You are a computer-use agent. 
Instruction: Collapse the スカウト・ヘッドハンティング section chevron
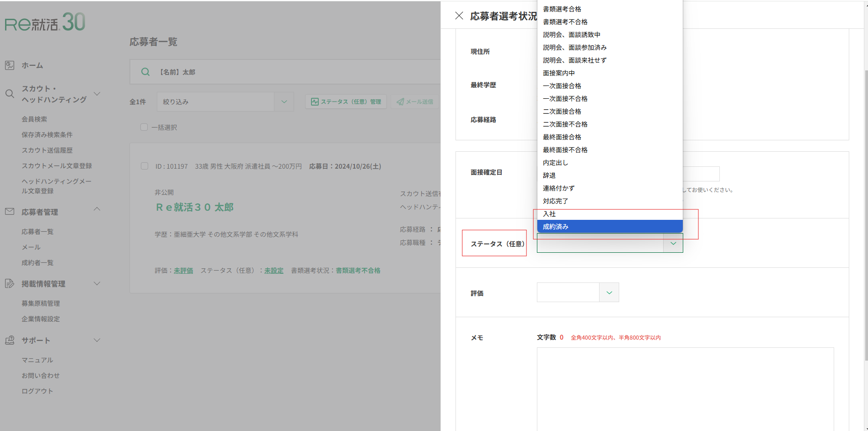point(97,94)
